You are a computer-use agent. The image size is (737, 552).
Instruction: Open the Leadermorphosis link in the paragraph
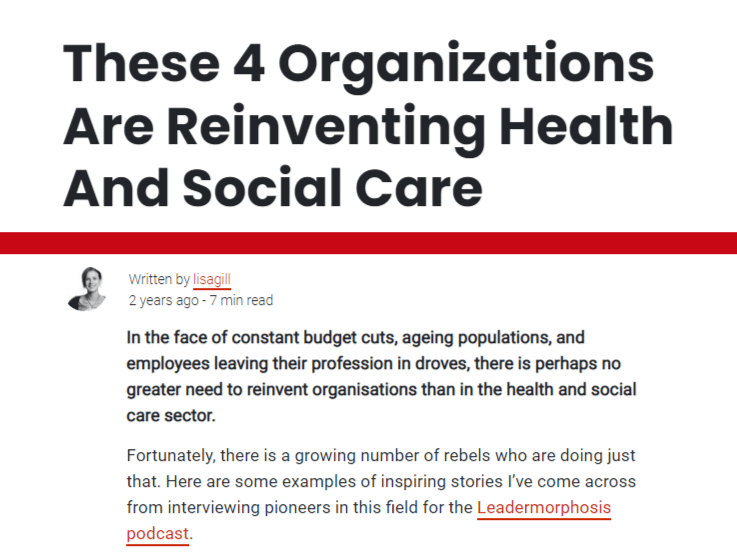click(x=543, y=507)
